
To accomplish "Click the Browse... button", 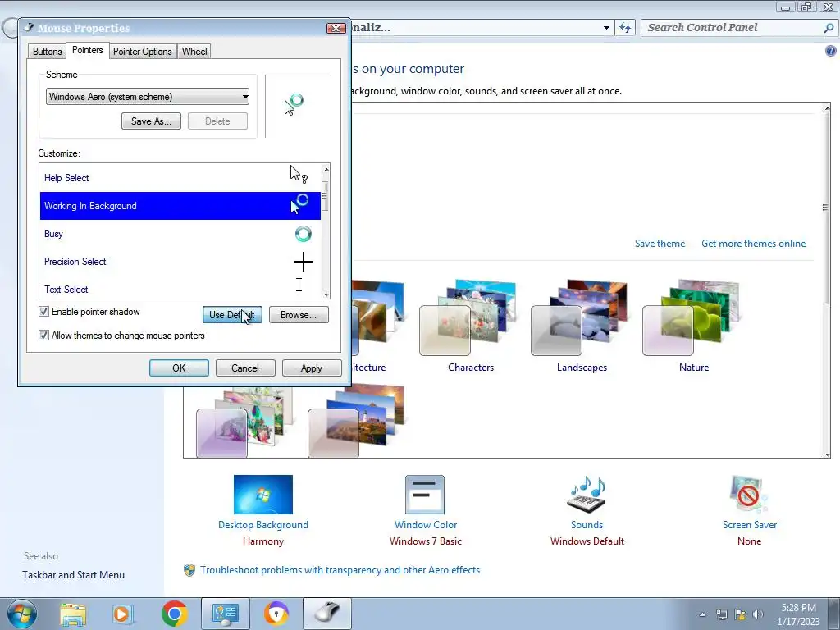I will (299, 314).
